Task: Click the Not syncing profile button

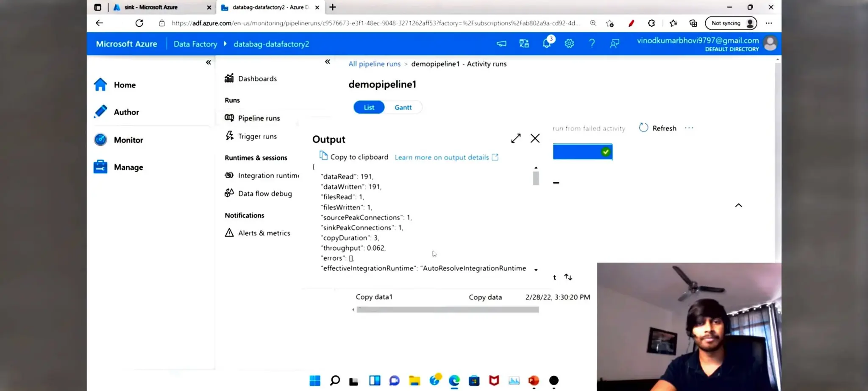Action: (x=731, y=23)
